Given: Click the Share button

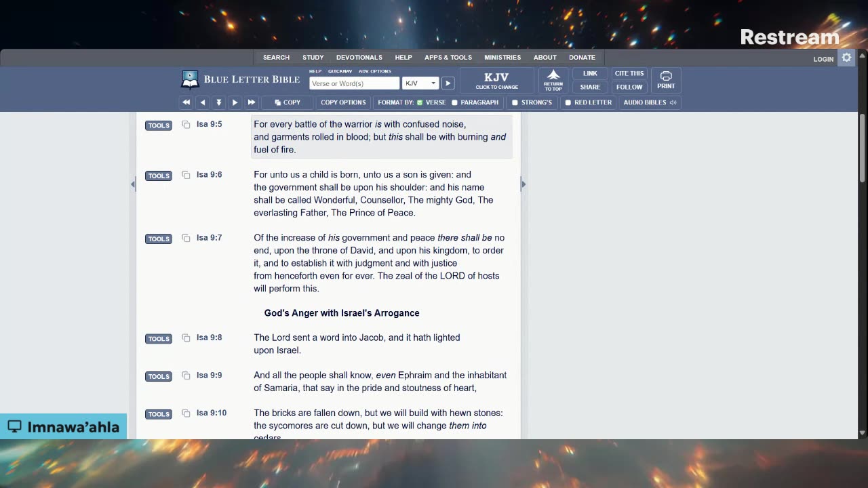Looking at the screenshot, I should click(x=590, y=87).
